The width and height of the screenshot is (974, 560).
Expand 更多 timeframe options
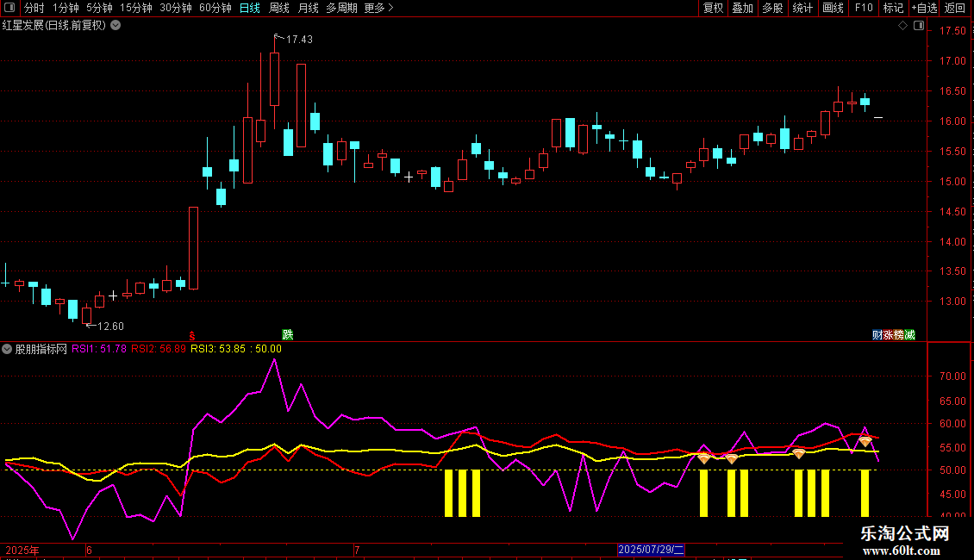tap(378, 8)
